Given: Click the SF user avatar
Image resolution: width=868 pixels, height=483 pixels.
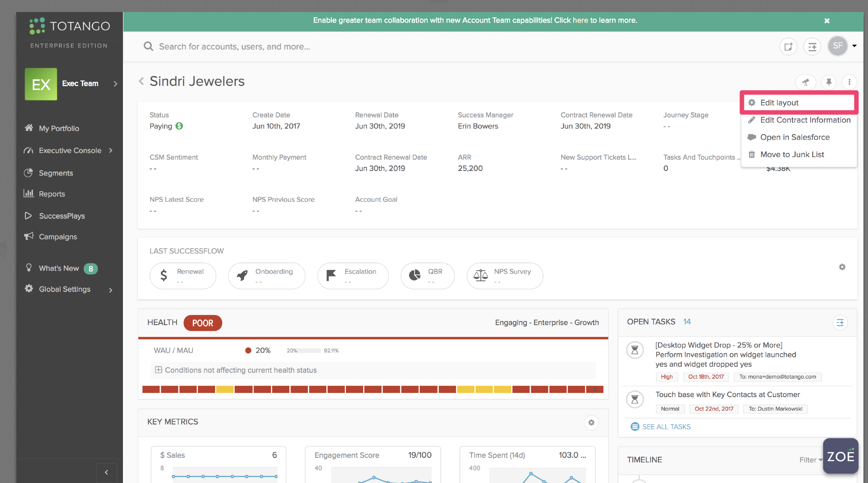Looking at the screenshot, I should click(x=838, y=46).
